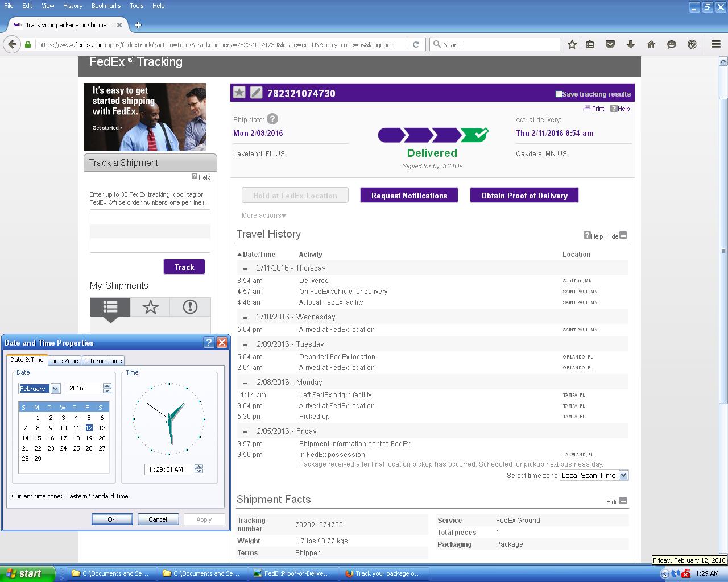Click the bookmark star icon in Firefox toolbar
This screenshot has height=582, width=728.
(x=572, y=44)
